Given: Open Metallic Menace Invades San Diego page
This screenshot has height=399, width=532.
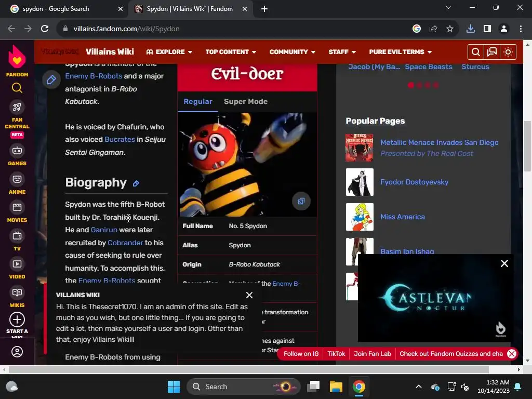Looking at the screenshot, I should click(x=440, y=142).
